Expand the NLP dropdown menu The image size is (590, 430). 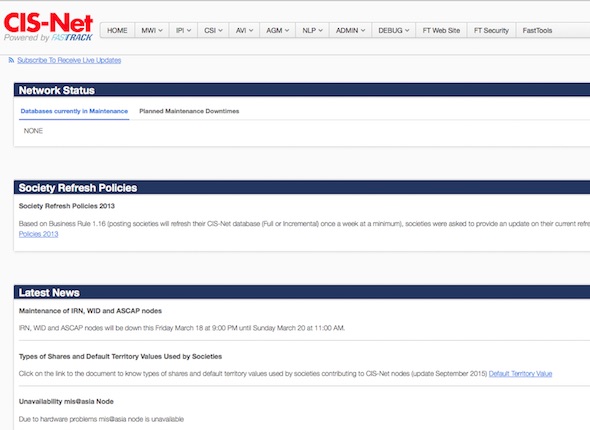[x=312, y=30]
